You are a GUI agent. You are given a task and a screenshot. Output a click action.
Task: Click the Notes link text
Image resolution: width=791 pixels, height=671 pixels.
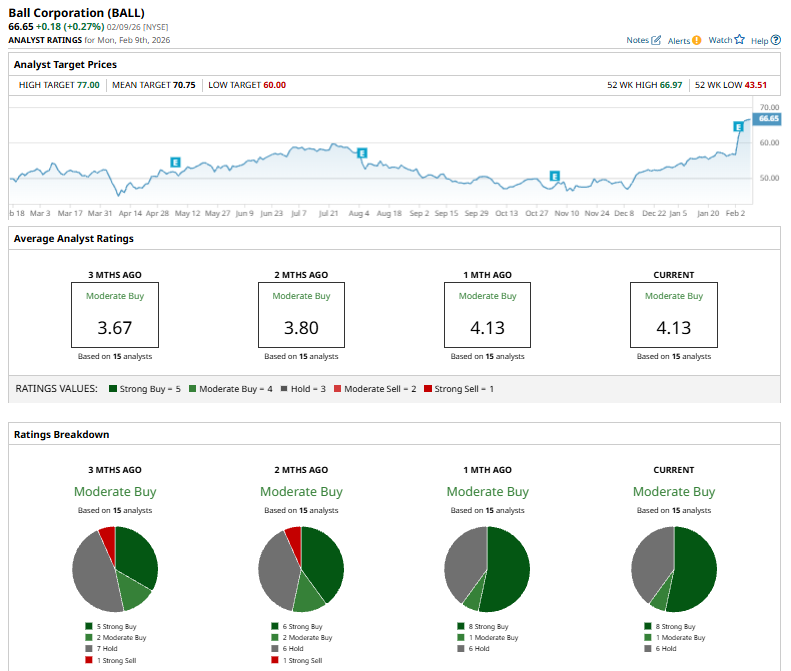point(637,40)
